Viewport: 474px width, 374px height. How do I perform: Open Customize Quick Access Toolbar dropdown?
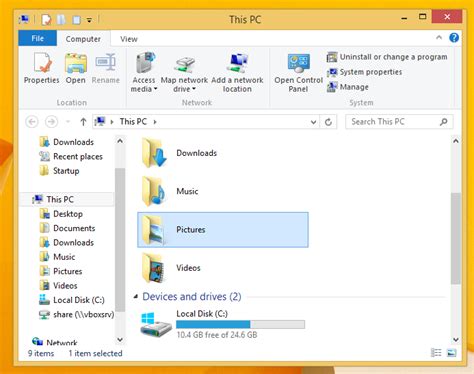89,20
